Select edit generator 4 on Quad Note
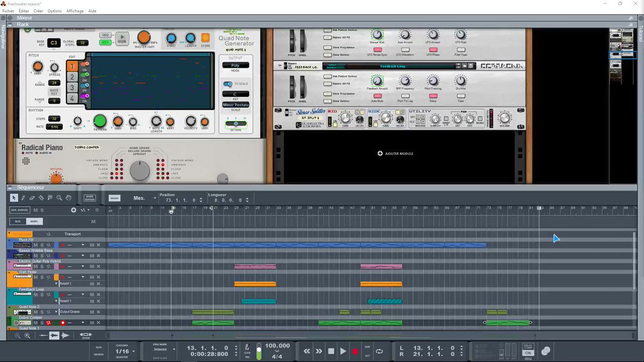Screen dimensions: 644x362 (x=72, y=99)
